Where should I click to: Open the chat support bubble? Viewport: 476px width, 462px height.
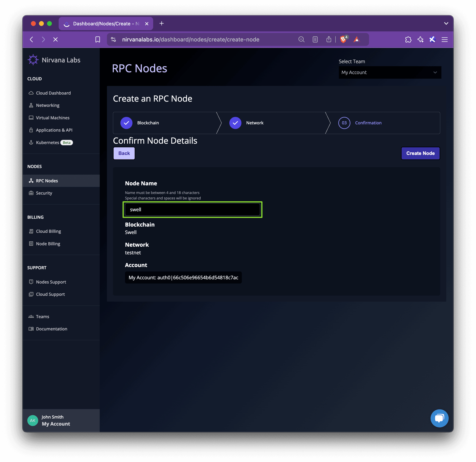coord(439,418)
